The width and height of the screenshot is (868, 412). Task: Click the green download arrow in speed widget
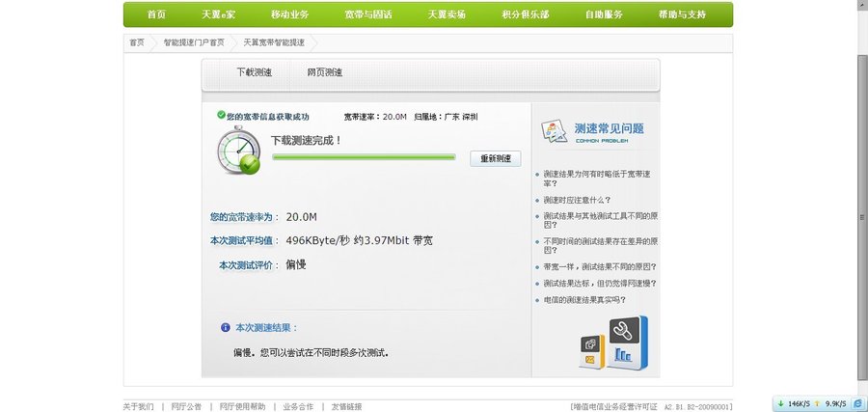point(780,403)
